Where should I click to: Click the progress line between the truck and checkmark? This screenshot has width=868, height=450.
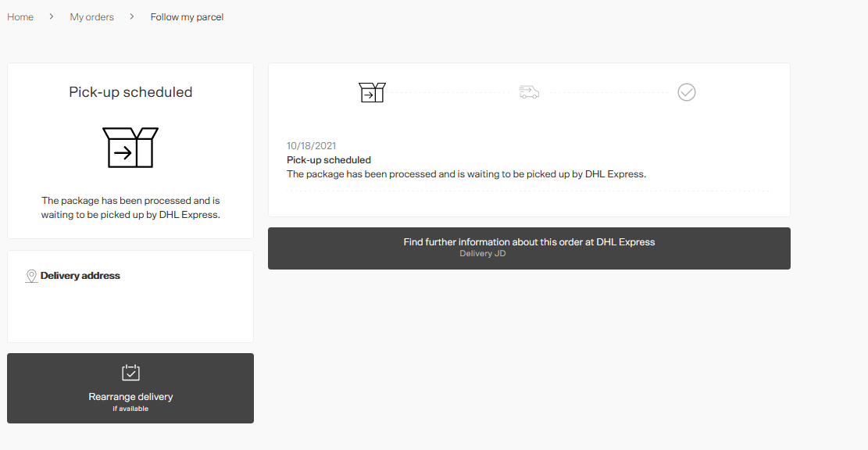click(608, 92)
